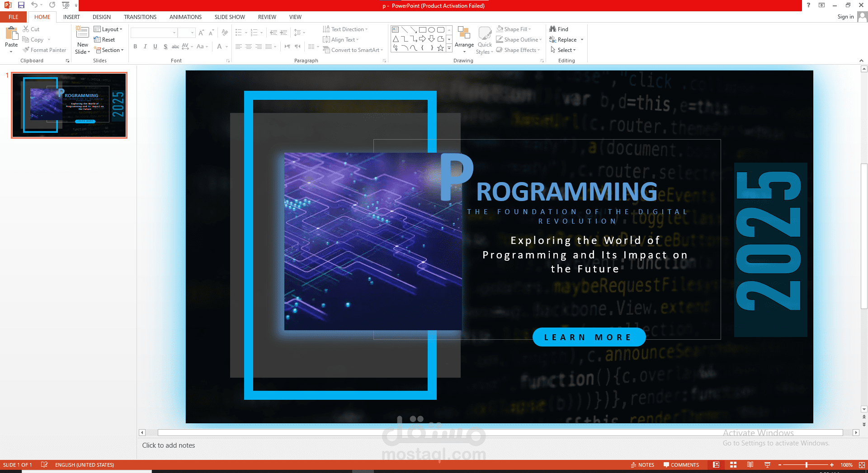This screenshot has width=868, height=473.
Task: Click the spell check icon in the status bar
Action: tap(44, 464)
